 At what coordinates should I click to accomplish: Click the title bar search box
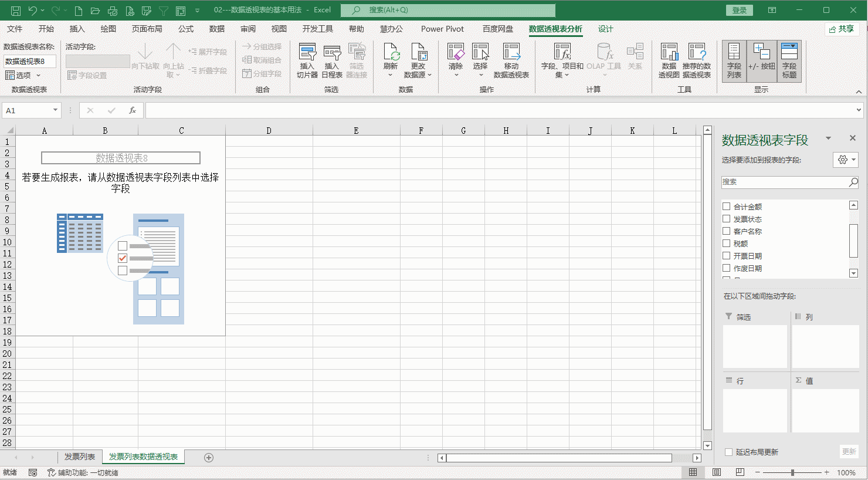click(x=448, y=10)
